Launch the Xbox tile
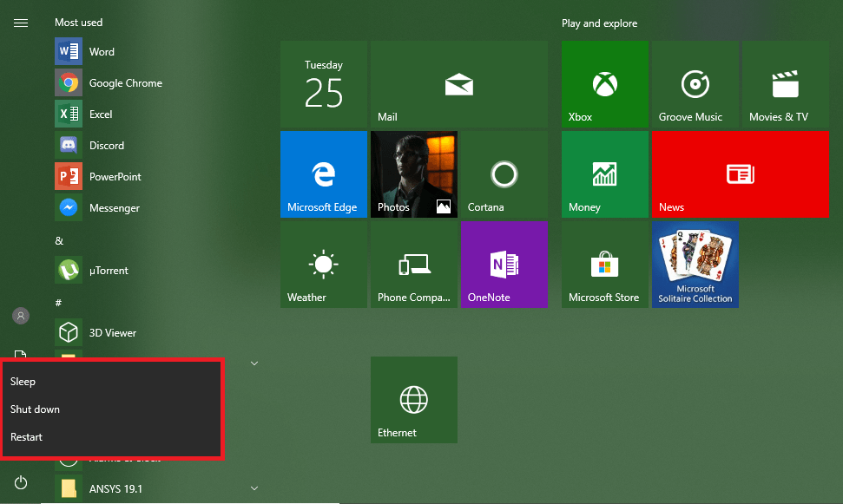Image resolution: width=843 pixels, height=504 pixels. click(605, 84)
